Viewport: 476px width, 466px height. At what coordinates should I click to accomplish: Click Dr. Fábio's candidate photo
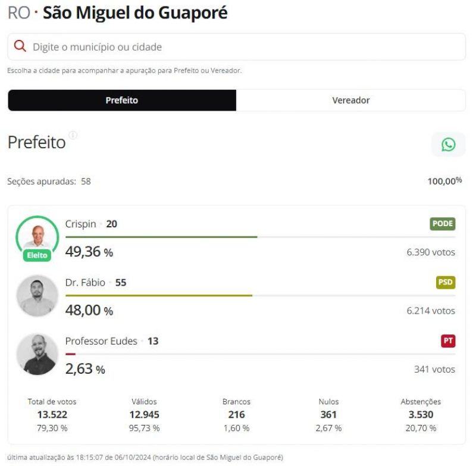click(37, 295)
